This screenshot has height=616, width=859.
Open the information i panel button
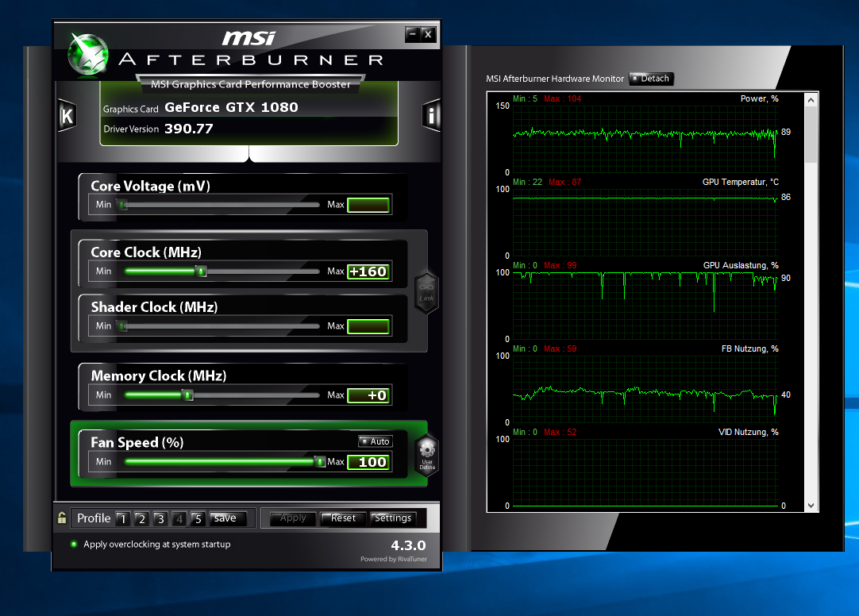point(431,116)
